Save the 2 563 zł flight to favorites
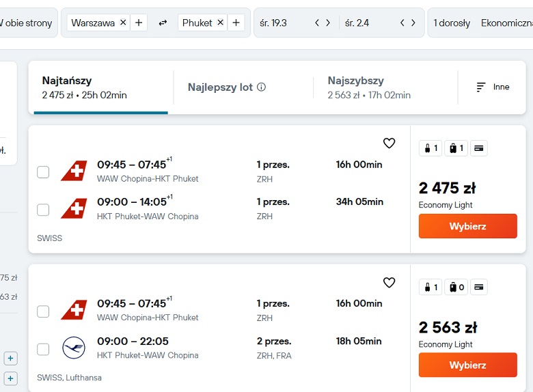Image resolution: width=533 pixels, height=392 pixels. pos(389,282)
